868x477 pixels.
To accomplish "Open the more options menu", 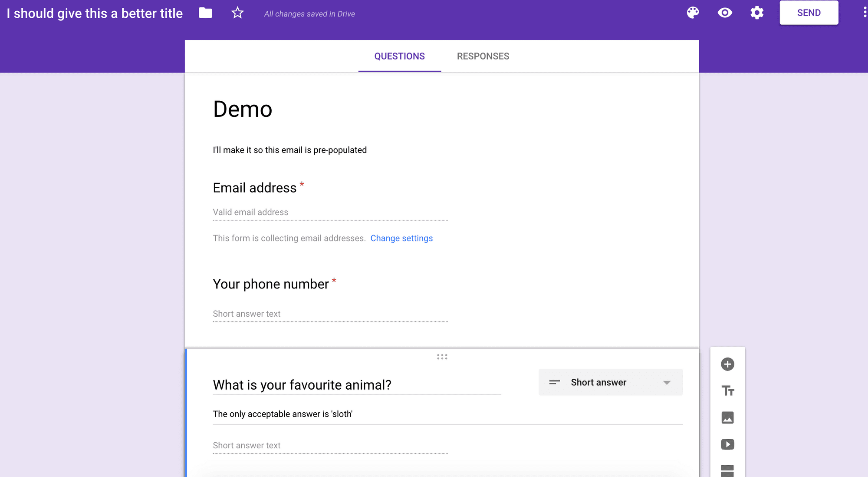I will (x=865, y=13).
